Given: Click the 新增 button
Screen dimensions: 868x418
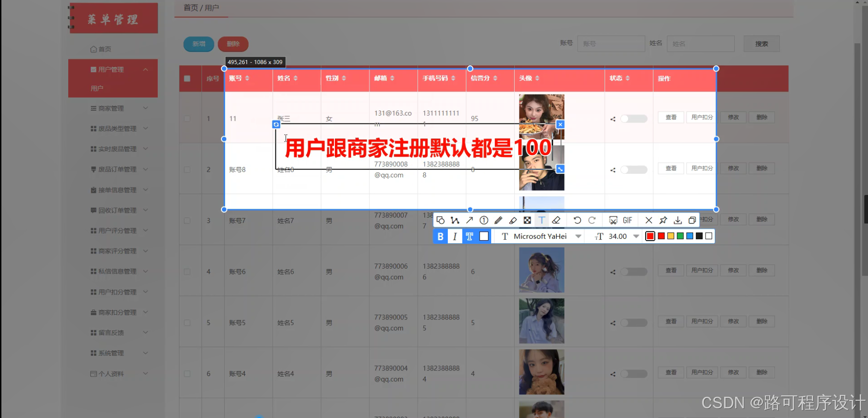Looking at the screenshot, I should 199,44.
